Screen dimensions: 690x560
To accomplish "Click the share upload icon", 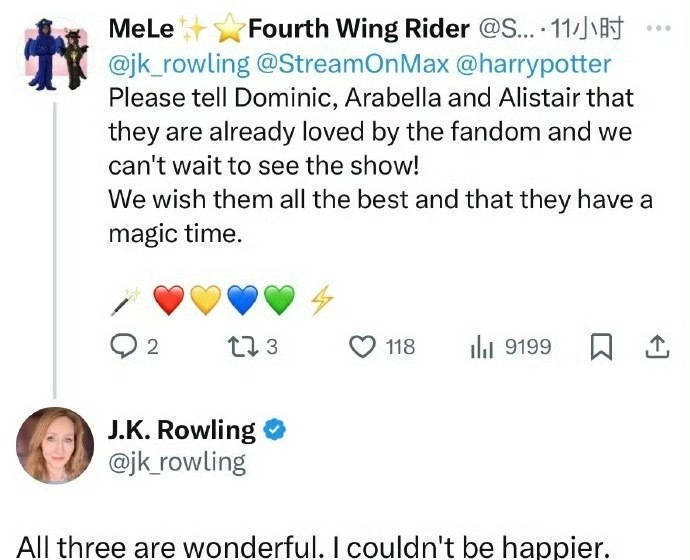I will coord(657,347).
